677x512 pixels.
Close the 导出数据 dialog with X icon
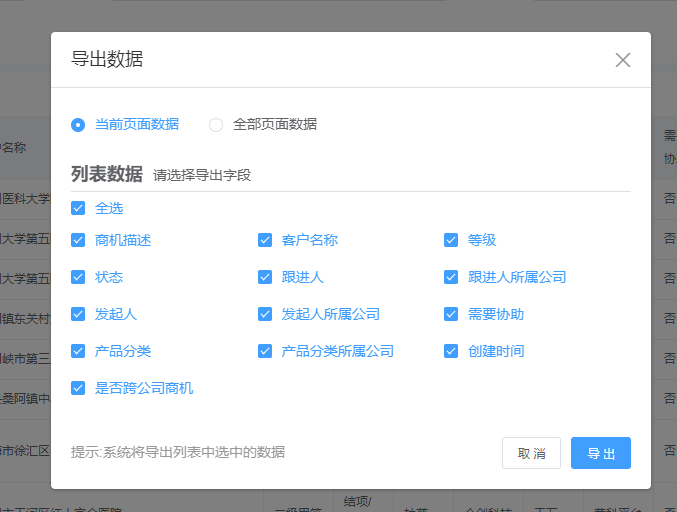click(623, 60)
